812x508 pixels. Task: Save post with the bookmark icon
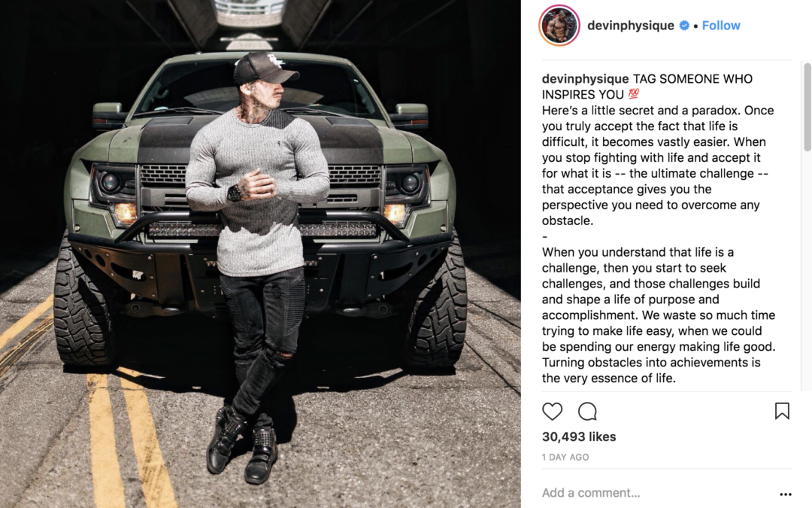point(782,411)
